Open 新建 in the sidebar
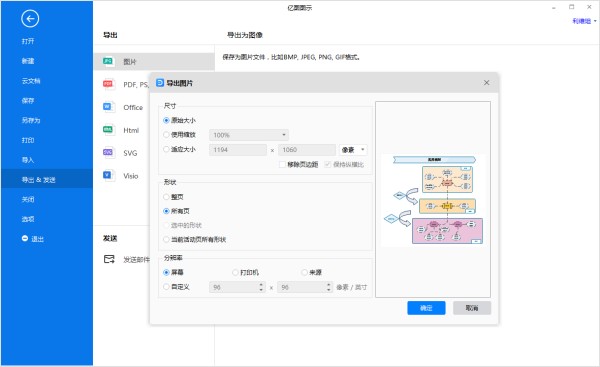 click(28, 61)
